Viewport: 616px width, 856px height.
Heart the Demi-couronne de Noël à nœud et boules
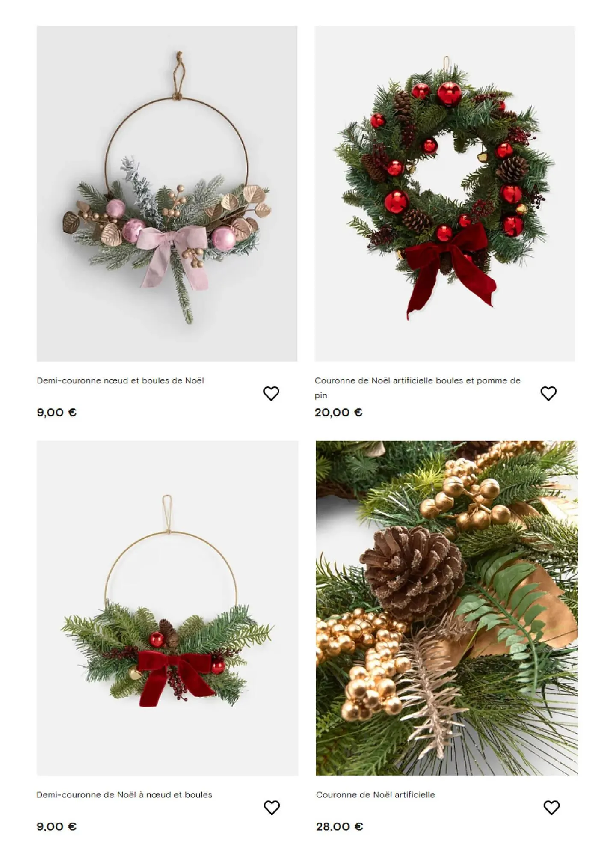click(x=272, y=808)
